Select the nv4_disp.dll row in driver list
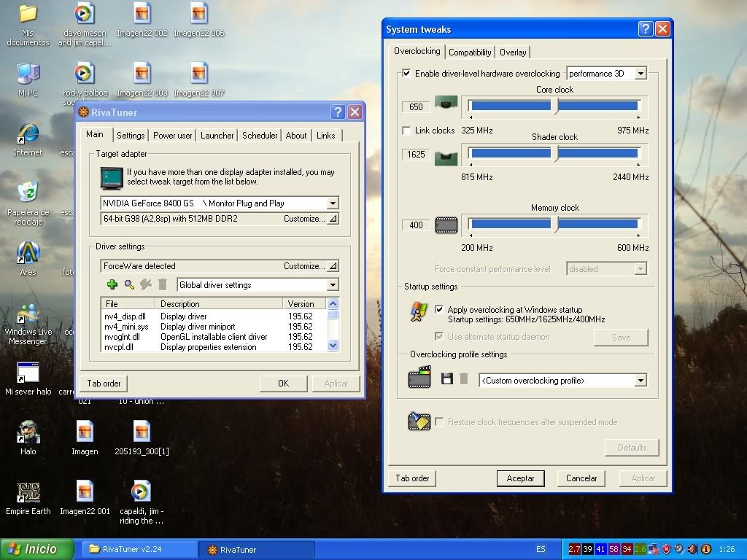747x560 pixels. (x=212, y=316)
